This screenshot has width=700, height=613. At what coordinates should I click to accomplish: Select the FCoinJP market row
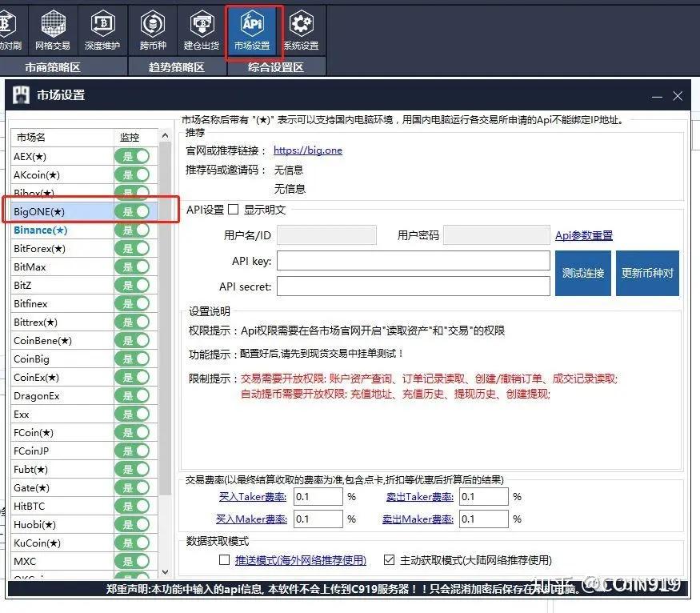(85, 451)
